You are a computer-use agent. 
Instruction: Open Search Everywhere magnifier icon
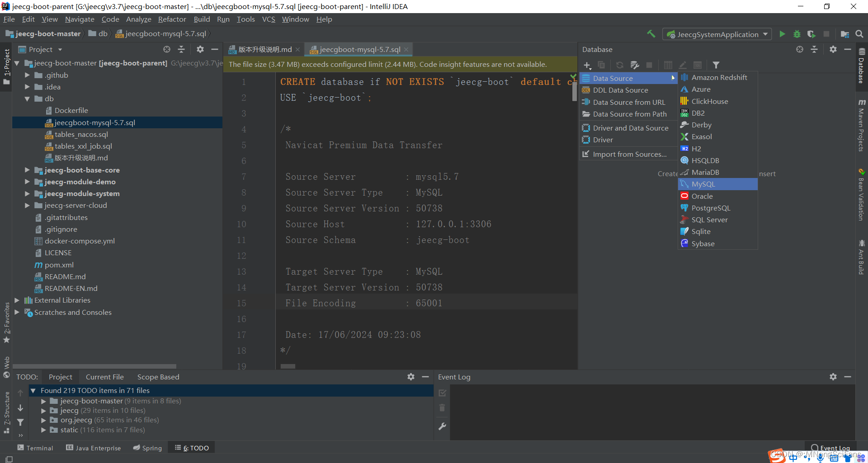[859, 34]
